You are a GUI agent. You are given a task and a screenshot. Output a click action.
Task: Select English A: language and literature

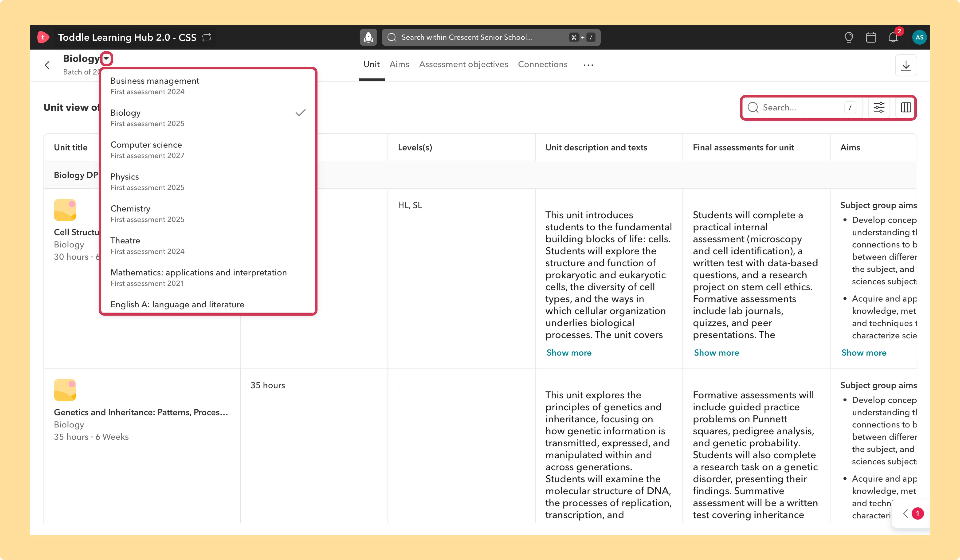coord(208,304)
